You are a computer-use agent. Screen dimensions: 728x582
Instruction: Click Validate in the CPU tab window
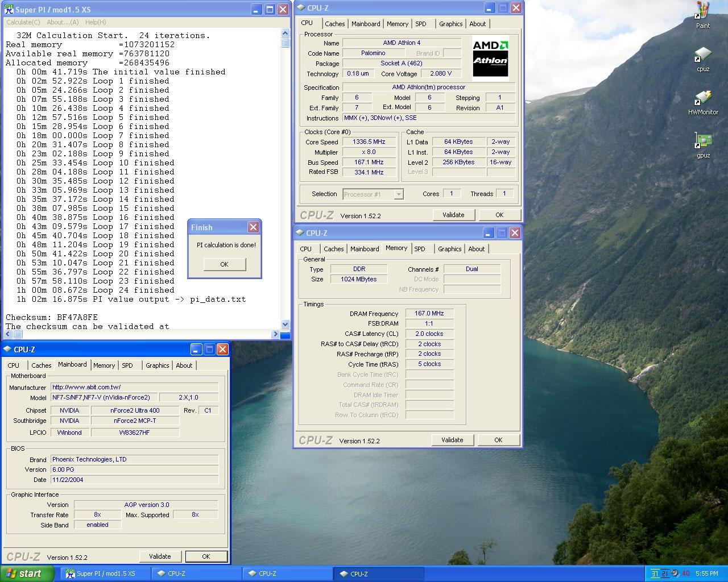click(x=453, y=215)
